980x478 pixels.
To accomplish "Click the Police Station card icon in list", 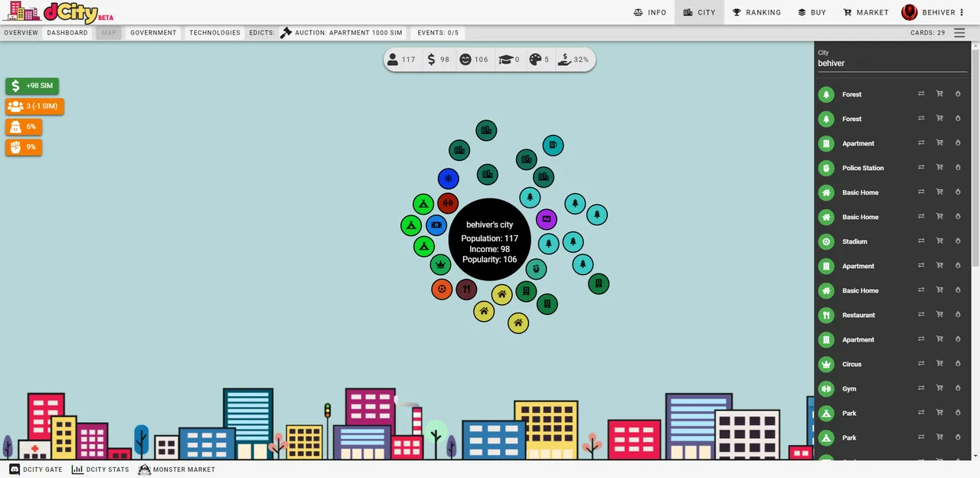I will 826,168.
